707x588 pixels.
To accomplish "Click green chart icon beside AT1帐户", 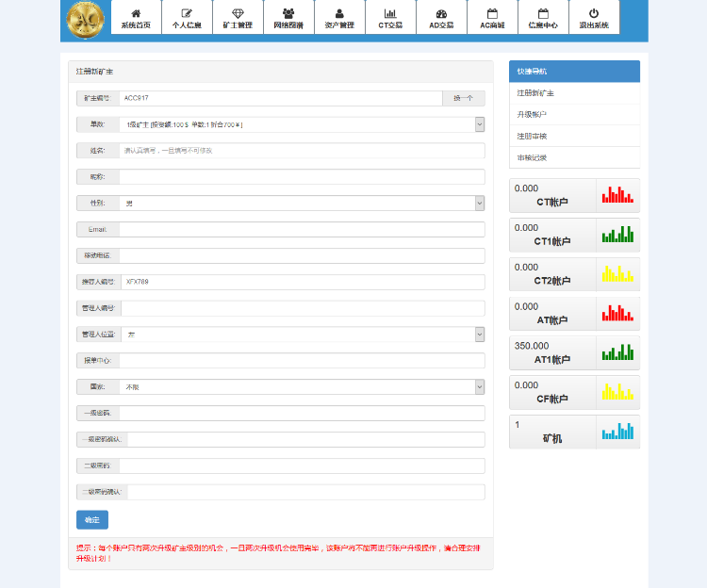I will tap(617, 352).
